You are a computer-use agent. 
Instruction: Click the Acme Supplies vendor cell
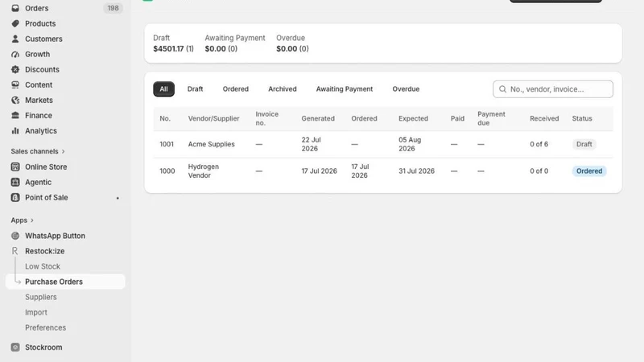click(x=211, y=144)
